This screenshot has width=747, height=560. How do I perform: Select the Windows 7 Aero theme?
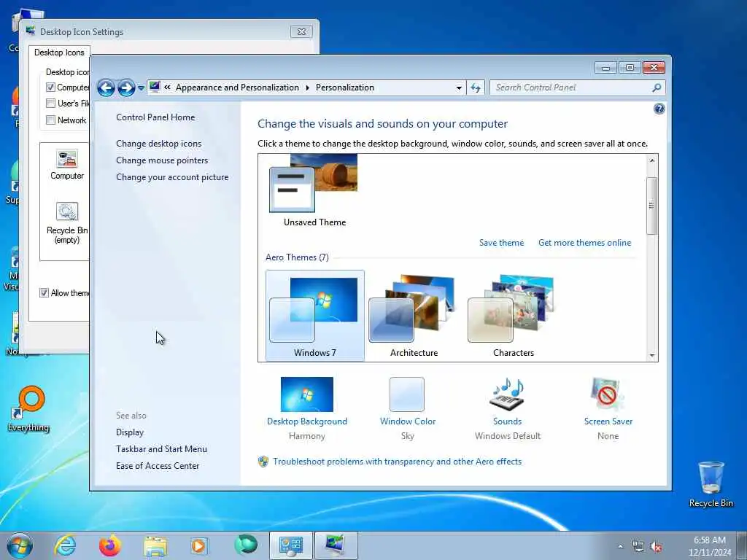[315, 316]
